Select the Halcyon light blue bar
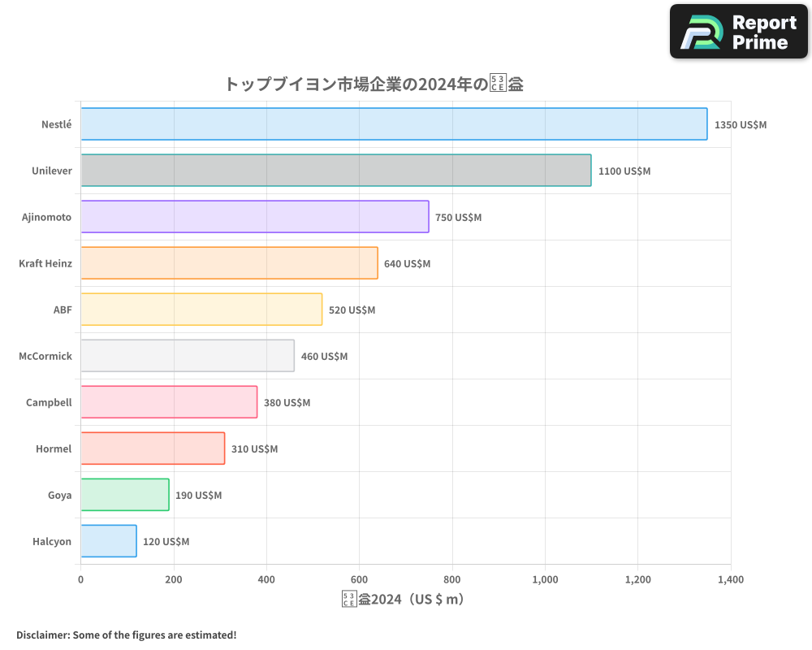Viewport: 812px width, 650px height. tap(106, 541)
